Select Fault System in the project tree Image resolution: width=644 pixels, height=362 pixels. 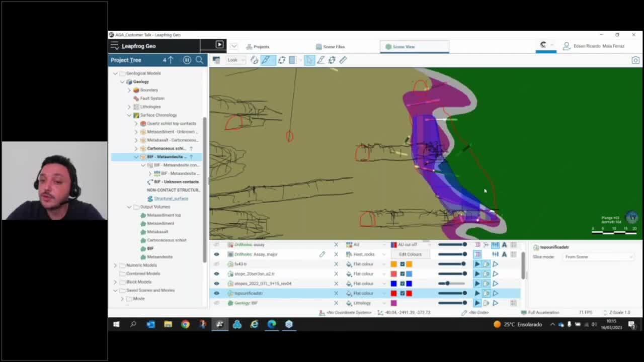coord(152,99)
